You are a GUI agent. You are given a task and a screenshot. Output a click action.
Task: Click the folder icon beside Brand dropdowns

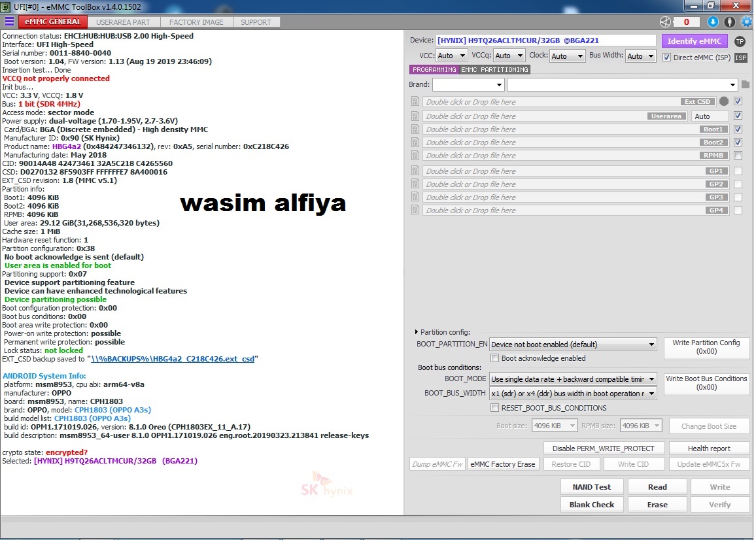(x=746, y=84)
